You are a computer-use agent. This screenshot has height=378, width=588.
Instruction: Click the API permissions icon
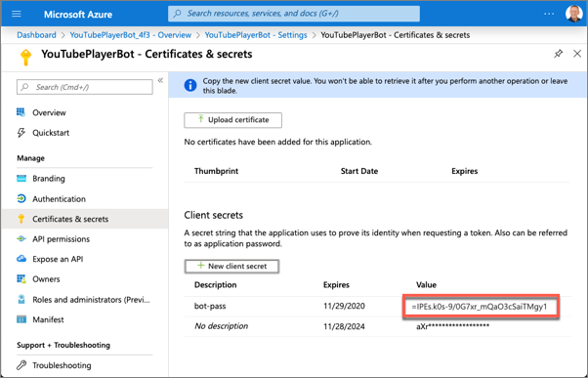pyautogui.click(x=21, y=239)
